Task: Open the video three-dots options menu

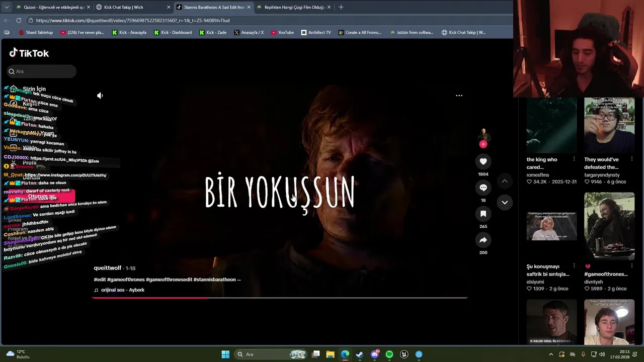Action: click(459, 96)
